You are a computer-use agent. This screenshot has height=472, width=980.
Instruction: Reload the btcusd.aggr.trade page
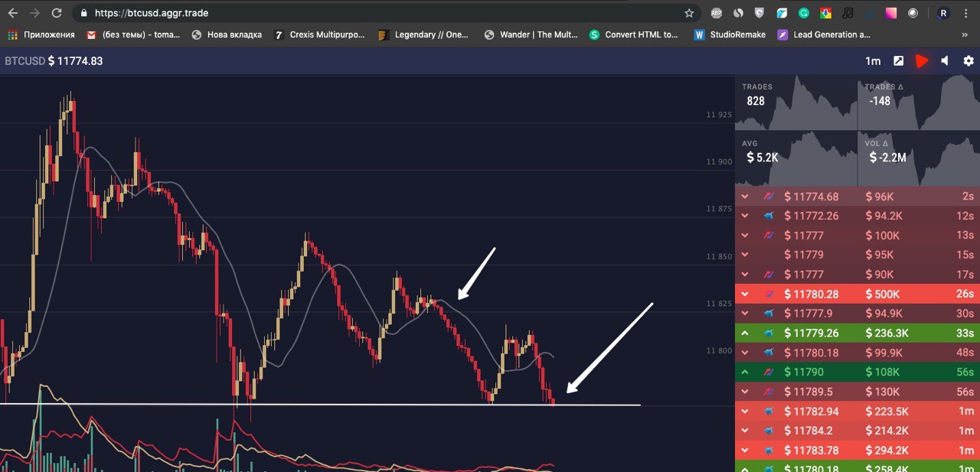(57, 13)
